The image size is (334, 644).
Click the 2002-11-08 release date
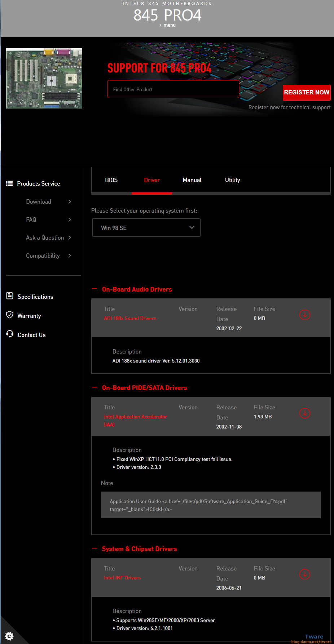point(229,427)
